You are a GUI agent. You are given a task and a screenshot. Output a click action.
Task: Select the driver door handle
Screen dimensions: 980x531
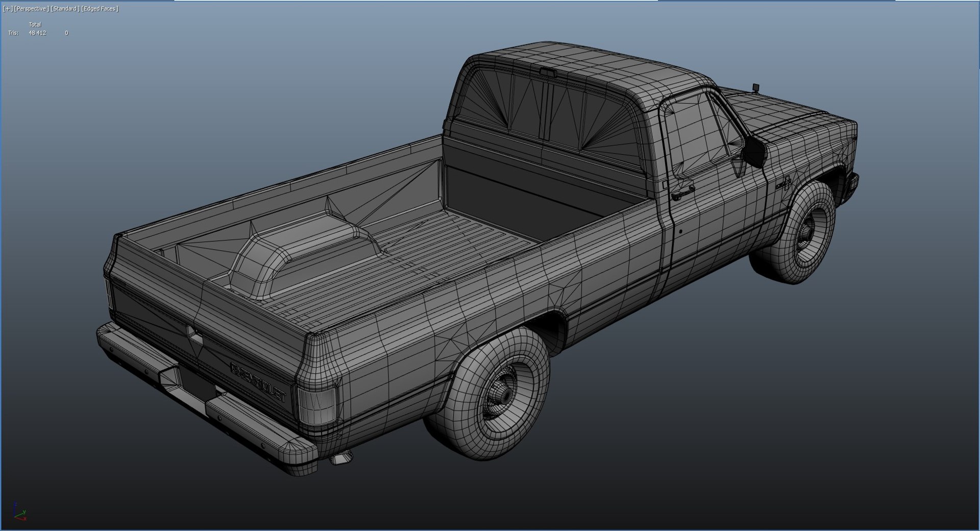682,194
